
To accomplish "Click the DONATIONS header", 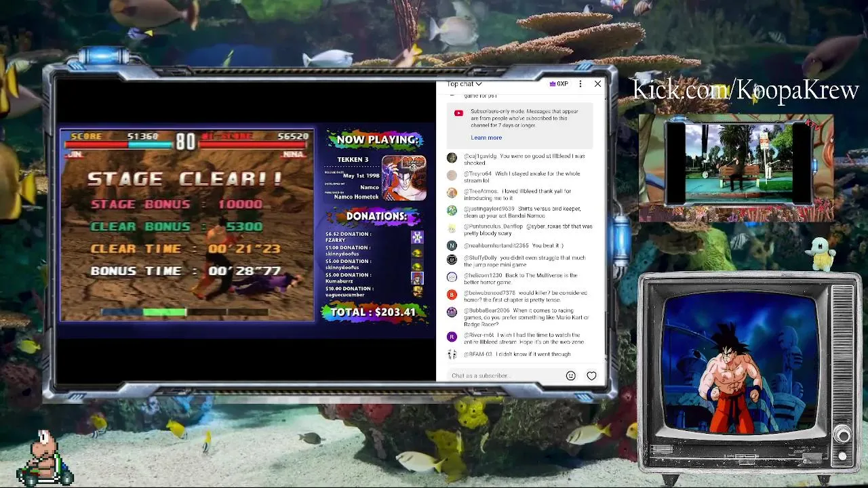I will click(376, 216).
